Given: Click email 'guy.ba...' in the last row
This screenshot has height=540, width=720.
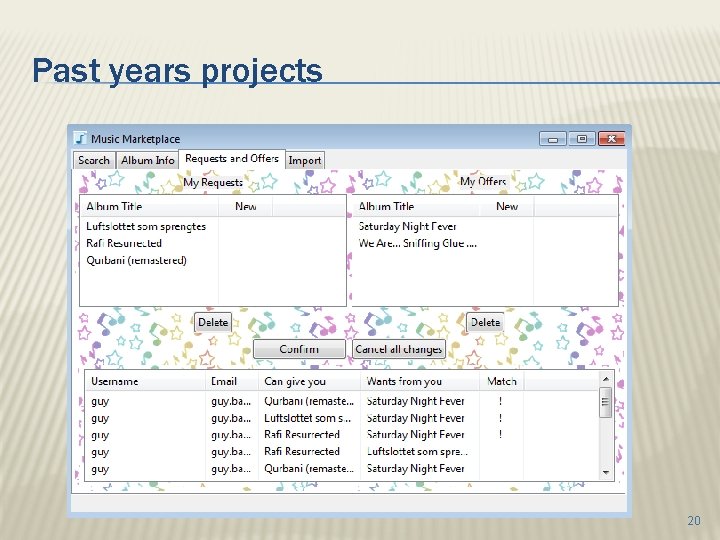Looking at the screenshot, I should click(231, 469).
